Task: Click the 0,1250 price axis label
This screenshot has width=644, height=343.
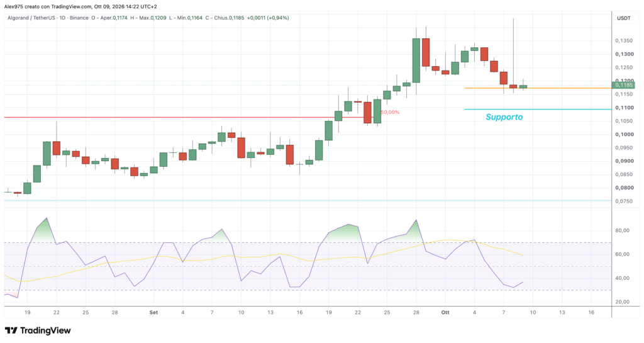Action: (623, 67)
